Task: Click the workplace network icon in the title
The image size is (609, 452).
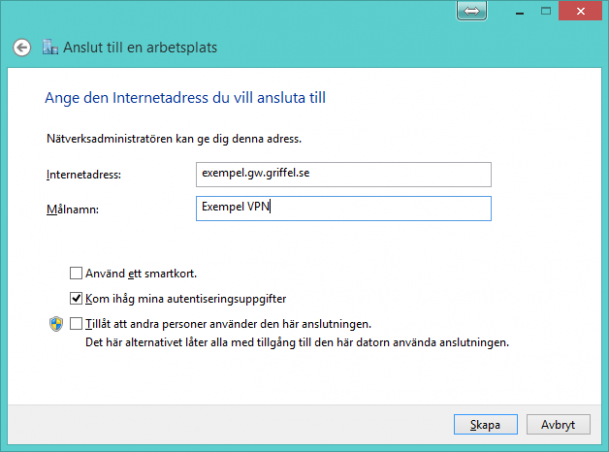Action: pyautogui.click(x=50, y=47)
